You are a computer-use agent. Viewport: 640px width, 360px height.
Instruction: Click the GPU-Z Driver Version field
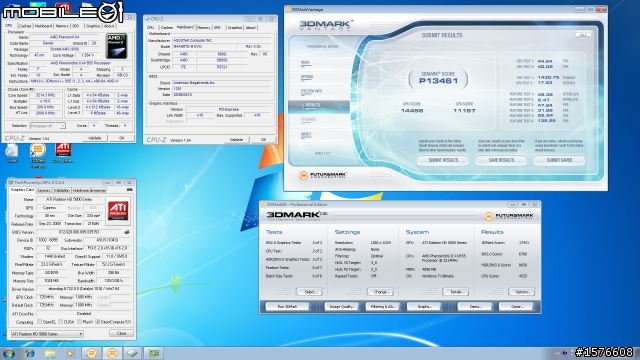(x=84, y=289)
